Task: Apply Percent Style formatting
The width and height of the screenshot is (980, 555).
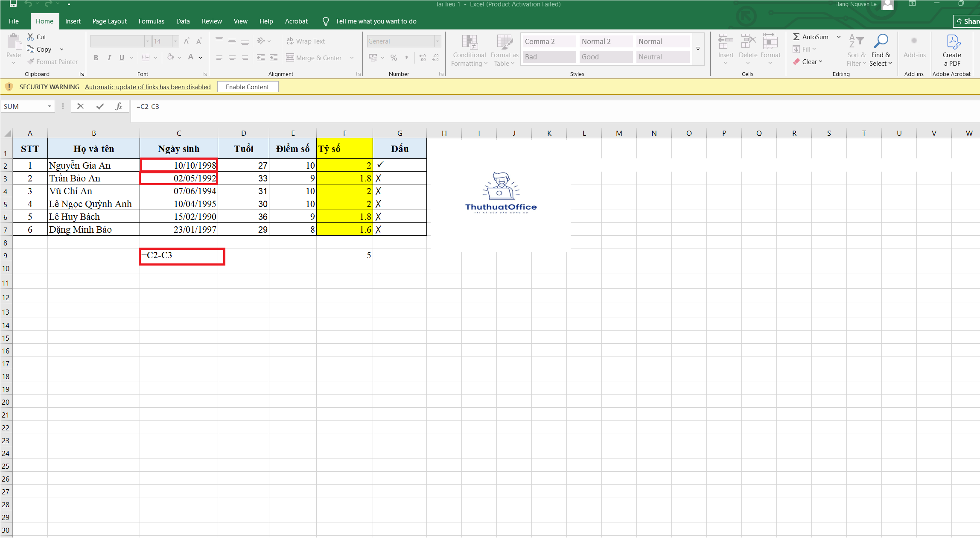Action: (x=394, y=58)
